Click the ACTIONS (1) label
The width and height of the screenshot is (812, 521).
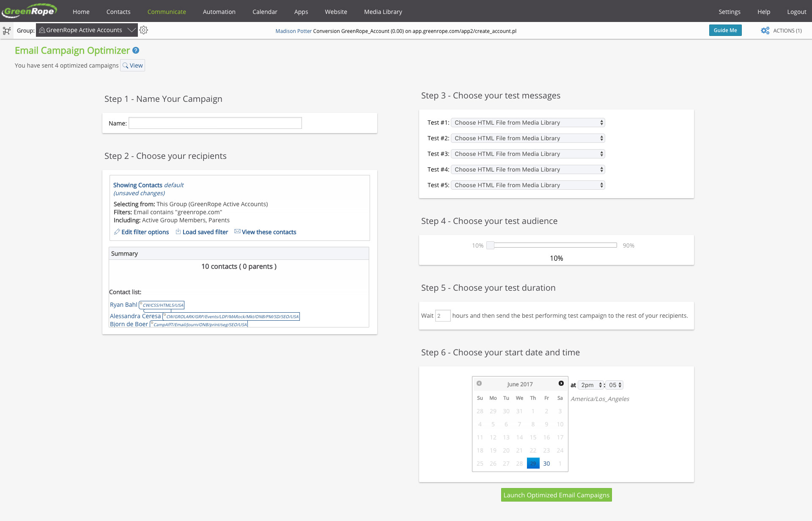pyautogui.click(x=787, y=31)
